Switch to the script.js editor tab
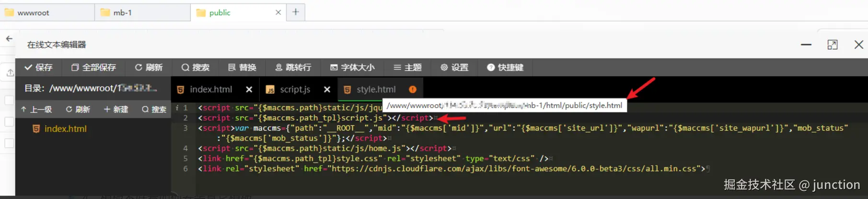Screen dimensions: 868x199 pyautogui.click(x=295, y=89)
